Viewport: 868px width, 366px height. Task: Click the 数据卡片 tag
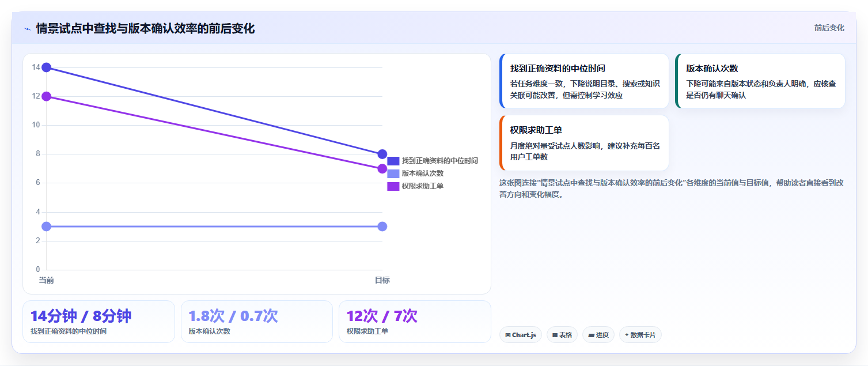click(x=640, y=335)
